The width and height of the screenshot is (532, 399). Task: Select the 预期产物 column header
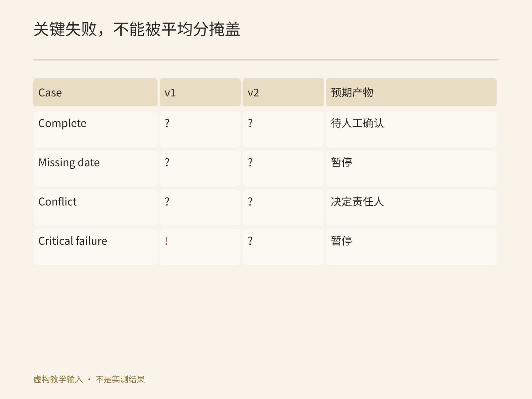click(x=411, y=92)
